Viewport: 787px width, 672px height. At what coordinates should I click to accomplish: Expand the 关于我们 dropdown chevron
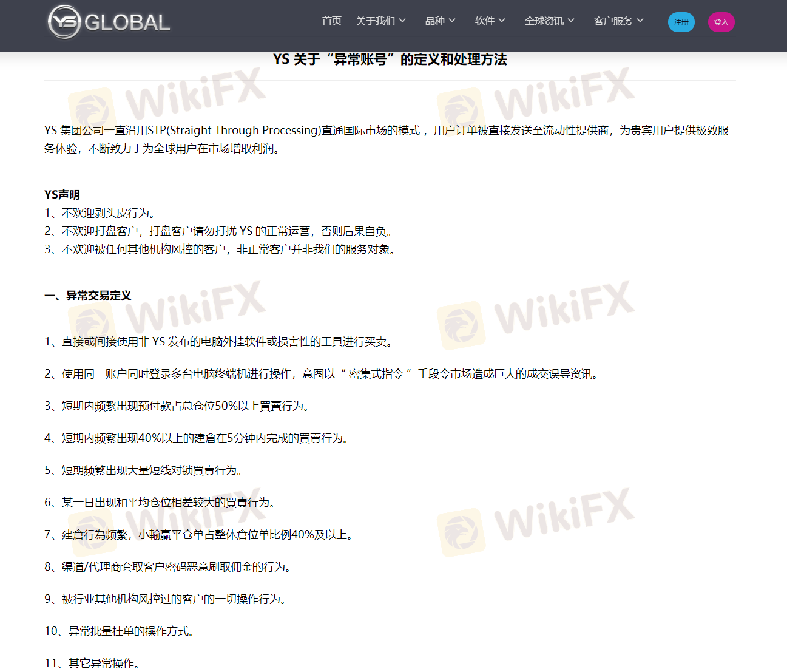click(x=402, y=21)
